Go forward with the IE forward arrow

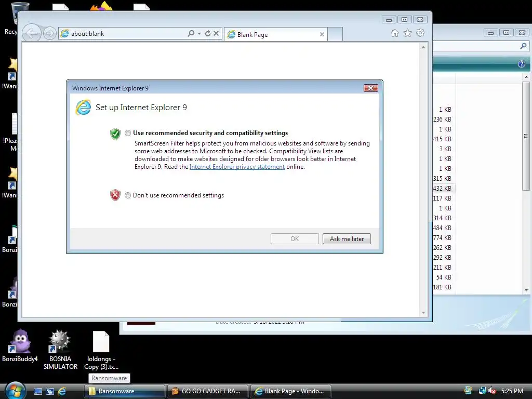point(49,33)
